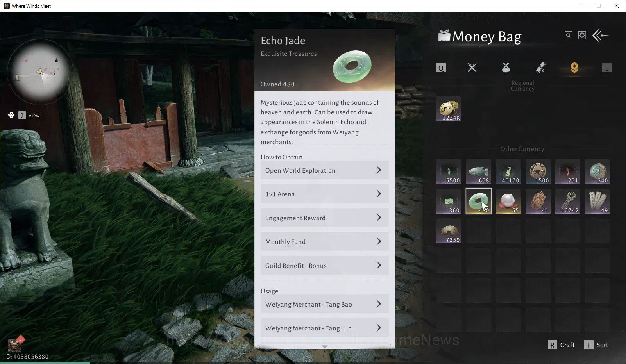Select the Echo Jade ring slot

479,202
